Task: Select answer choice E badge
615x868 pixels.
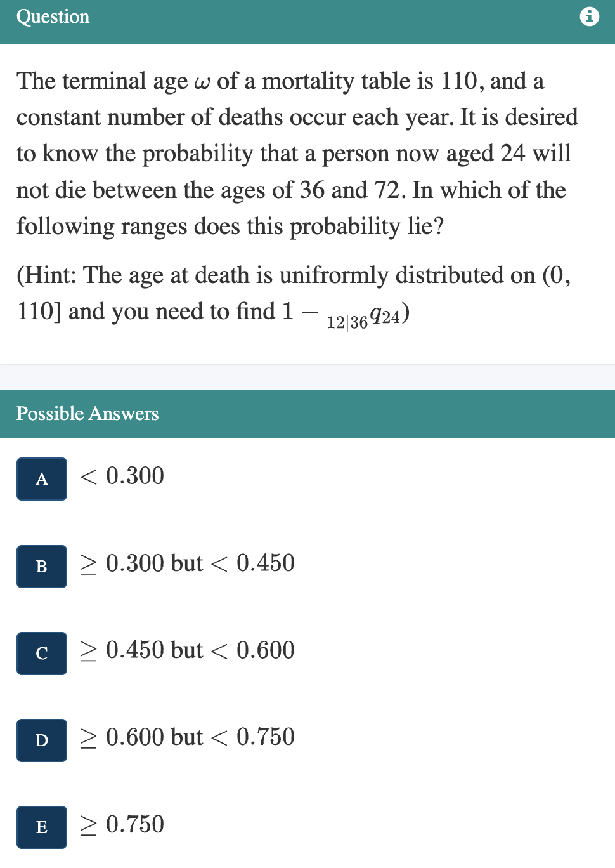Action: (41, 827)
